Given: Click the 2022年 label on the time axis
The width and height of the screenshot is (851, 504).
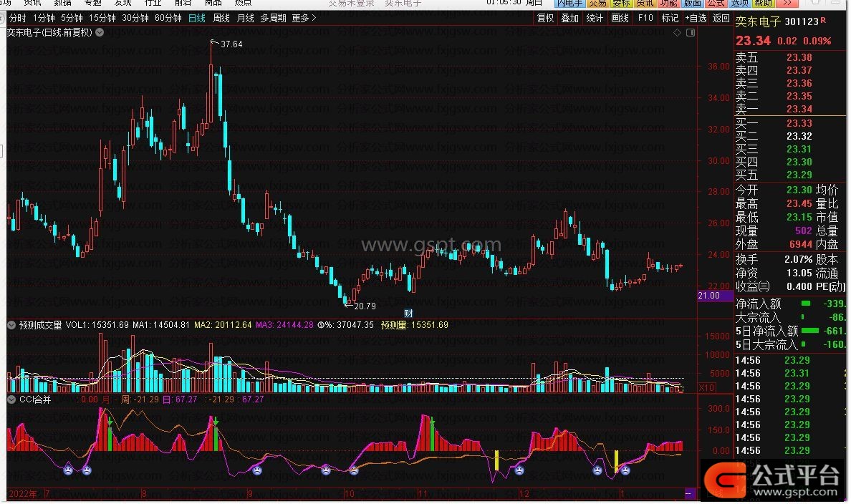Looking at the screenshot, I should tap(23, 494).
